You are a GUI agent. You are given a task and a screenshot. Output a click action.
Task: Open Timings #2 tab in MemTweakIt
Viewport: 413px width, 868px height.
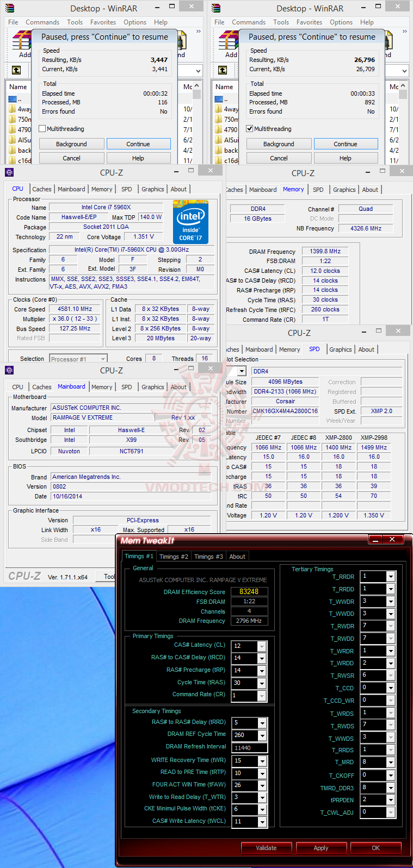174,557
